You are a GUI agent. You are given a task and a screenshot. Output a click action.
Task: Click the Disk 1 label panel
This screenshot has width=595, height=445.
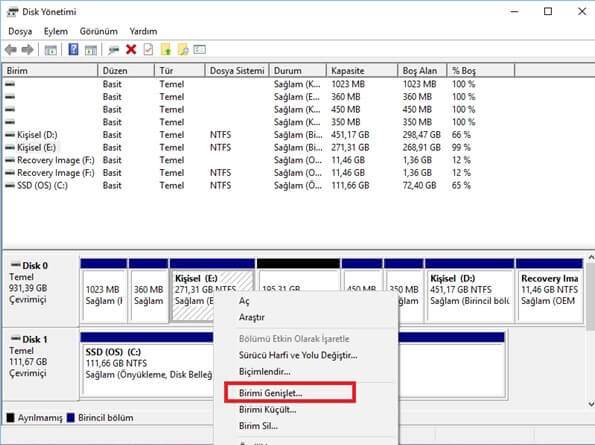[41, 364]
